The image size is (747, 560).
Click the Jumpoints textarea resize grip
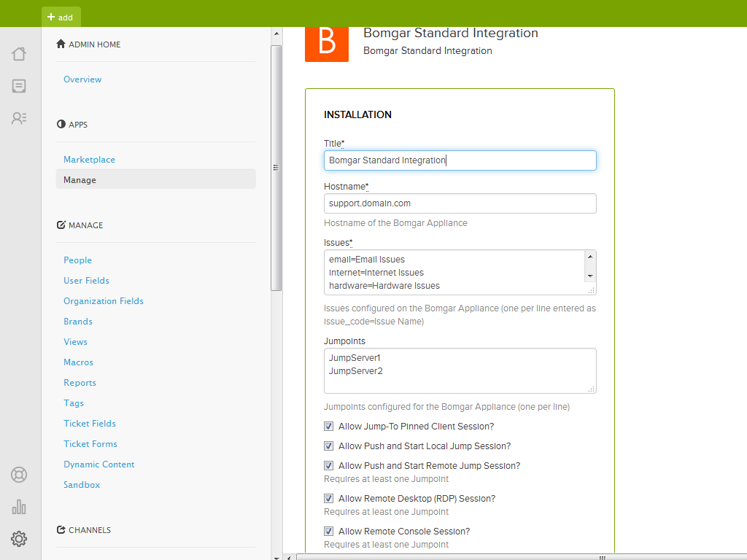[x=591, y=389]
